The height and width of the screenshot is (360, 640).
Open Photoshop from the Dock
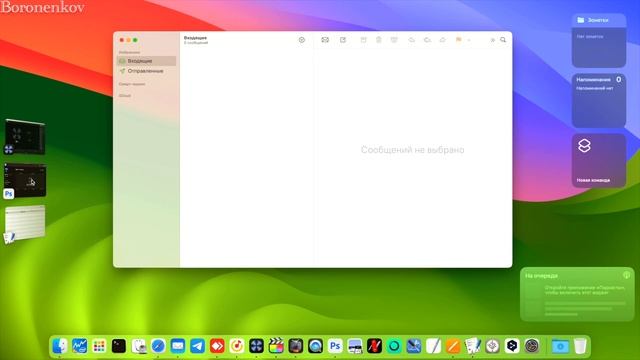(x=335, y=346)
